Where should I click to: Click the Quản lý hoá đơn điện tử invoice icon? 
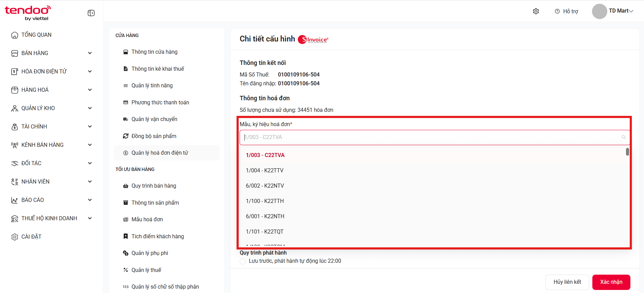[126, 153]
